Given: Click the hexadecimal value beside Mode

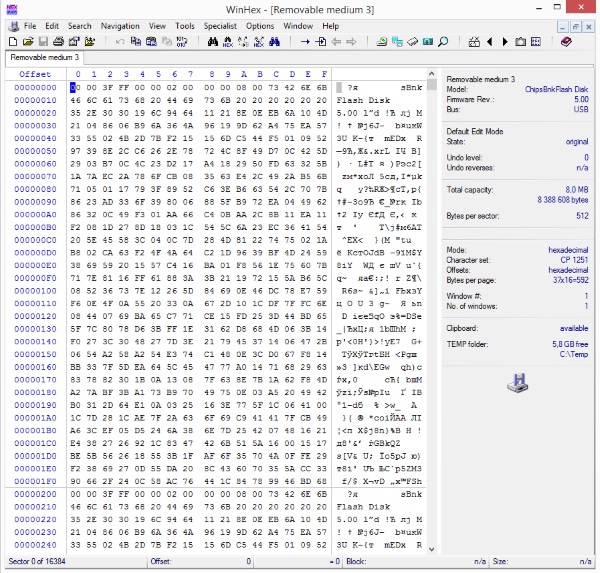Looking at the screenshot, I should 568,250.
